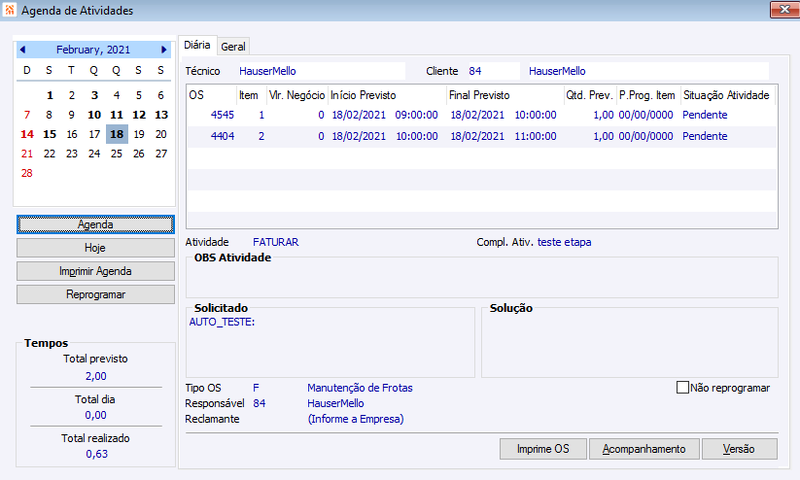Close the Agenda de Atividades window
Image resolution: width=800 pixels, height=480 pixels.
[784, 10]
